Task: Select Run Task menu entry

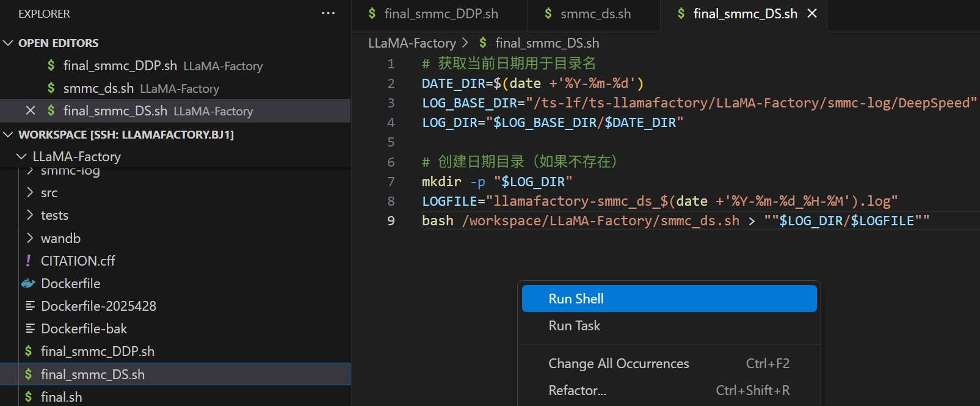Action: [574, 325]
